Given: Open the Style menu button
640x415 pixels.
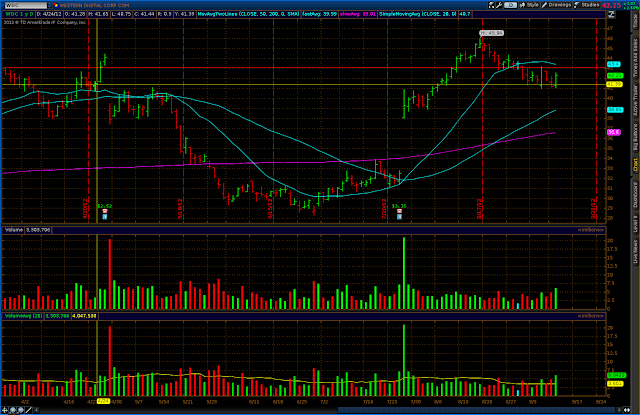Looking at the screenshot, I should pos(529,5).
